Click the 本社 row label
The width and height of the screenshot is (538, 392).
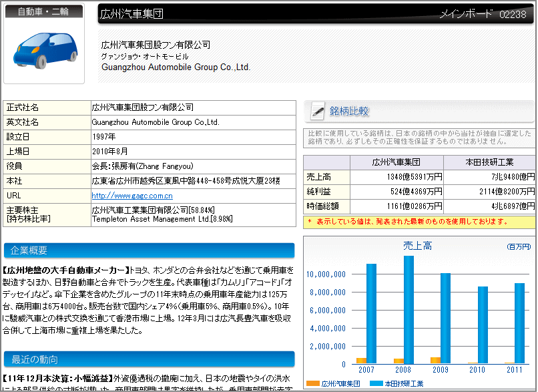(14, 181)
